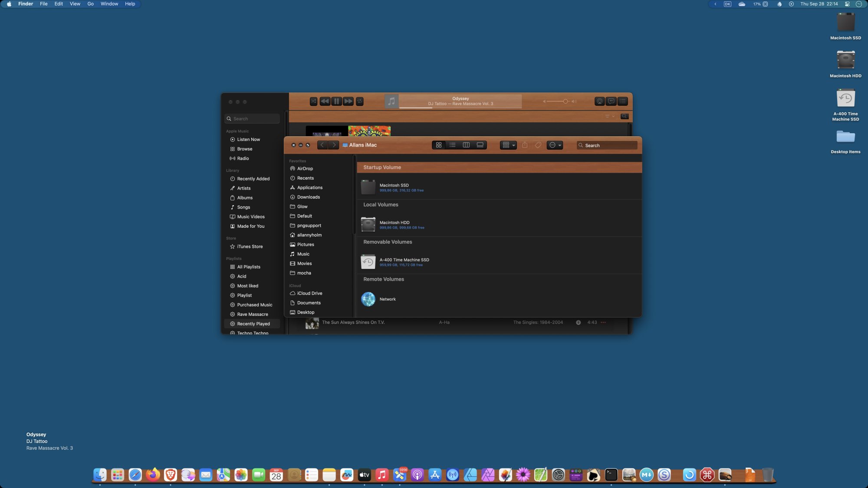
Task: Click the icon view button in Finder toolbar
Action: (439, 146)
